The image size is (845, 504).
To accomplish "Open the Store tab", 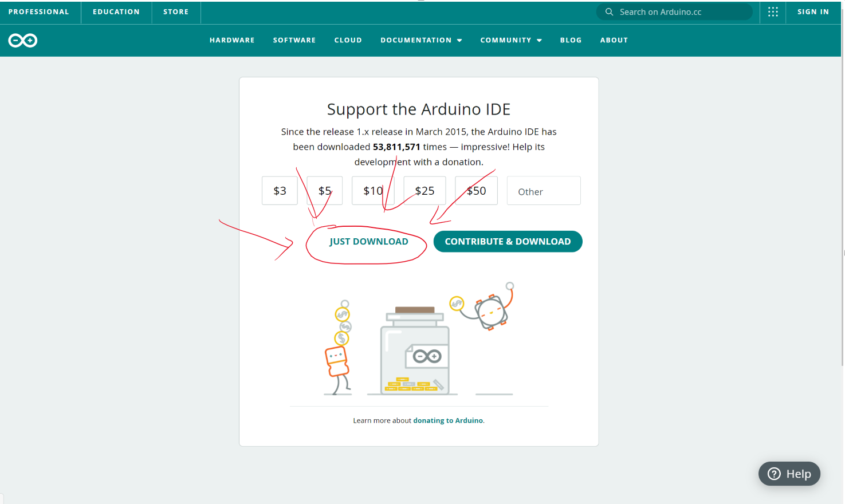I will click(x=176, y=12).
